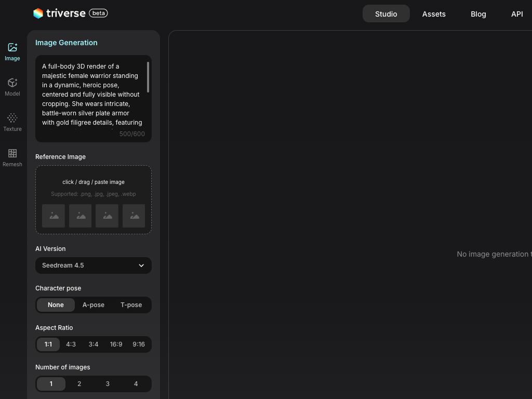
Task: Go to the Assets tab
Action: click(434, 14)
